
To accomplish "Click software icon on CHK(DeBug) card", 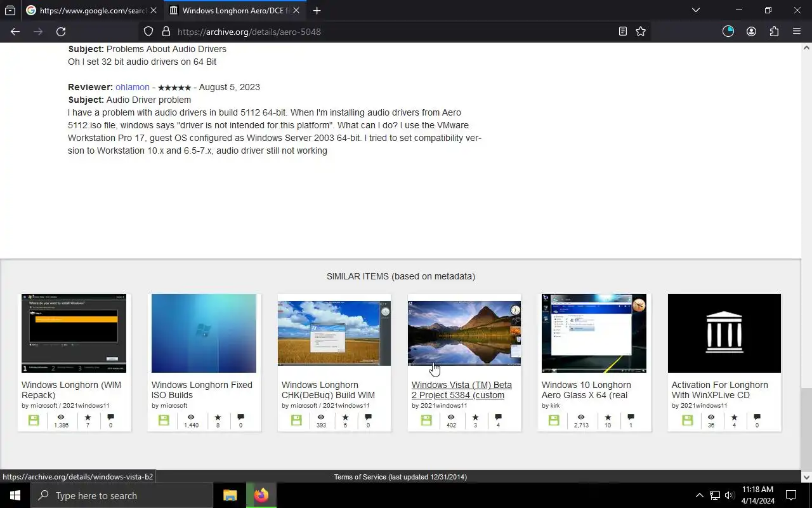I will (296, 420).
